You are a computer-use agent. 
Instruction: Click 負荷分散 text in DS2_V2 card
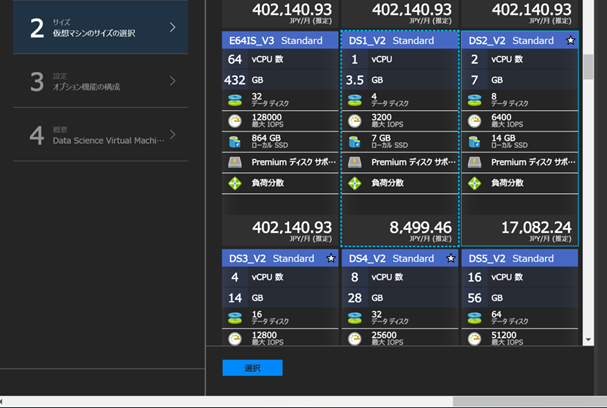(507, 183)
